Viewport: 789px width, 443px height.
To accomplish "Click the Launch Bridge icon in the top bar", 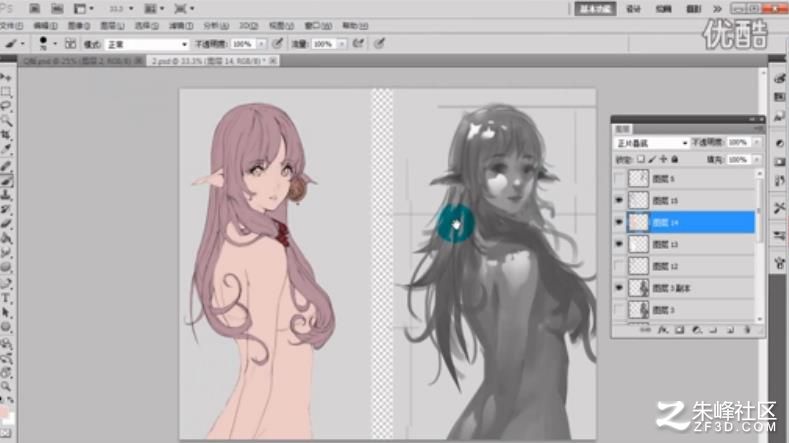I will 34,9.
